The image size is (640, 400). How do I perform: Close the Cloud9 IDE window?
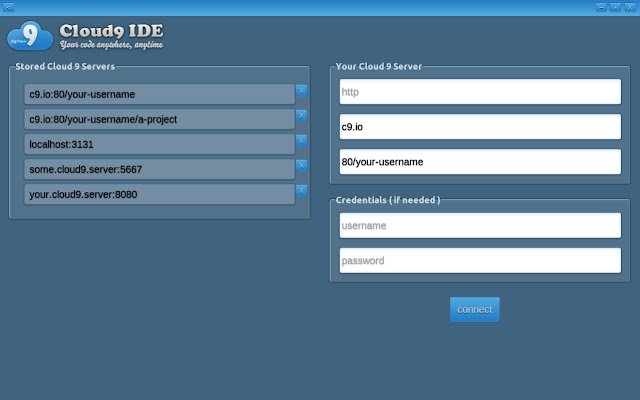[630, 7]
